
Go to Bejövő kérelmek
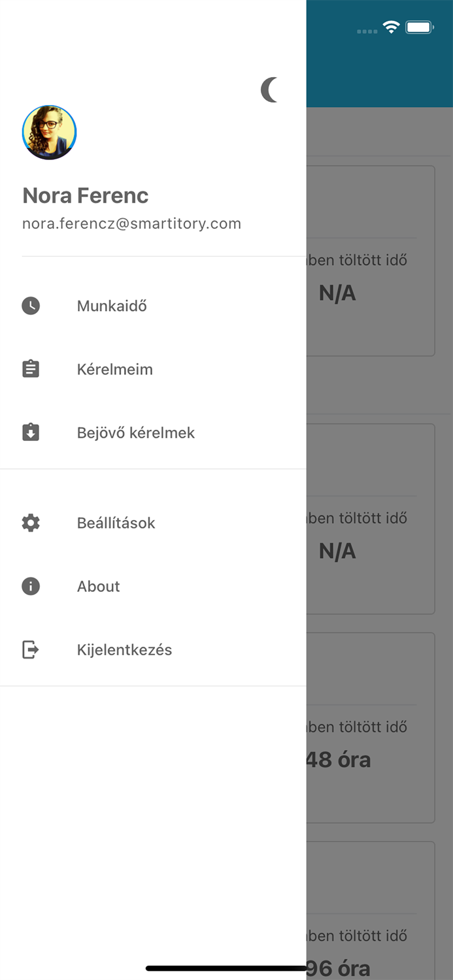coord(136,433)
